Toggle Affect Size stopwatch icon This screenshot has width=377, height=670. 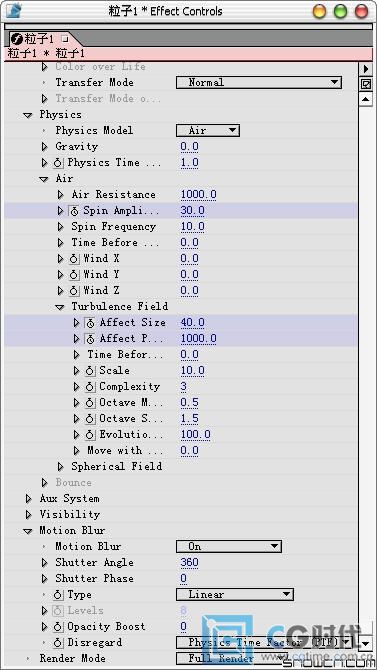(90, 323)
